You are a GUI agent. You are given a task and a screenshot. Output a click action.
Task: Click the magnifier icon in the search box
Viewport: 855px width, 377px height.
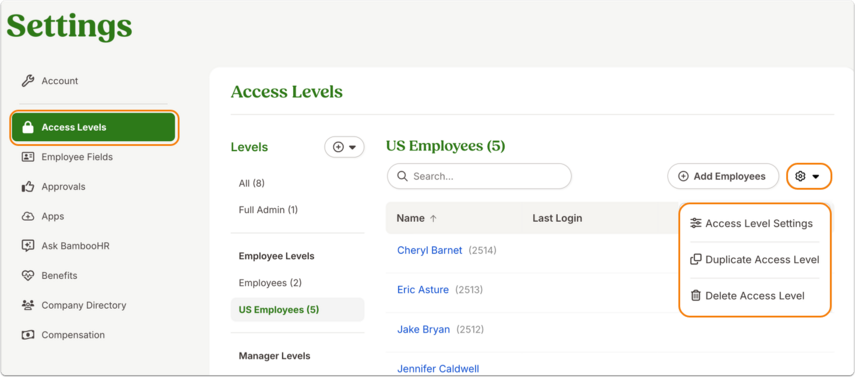[x=402, y=176]
